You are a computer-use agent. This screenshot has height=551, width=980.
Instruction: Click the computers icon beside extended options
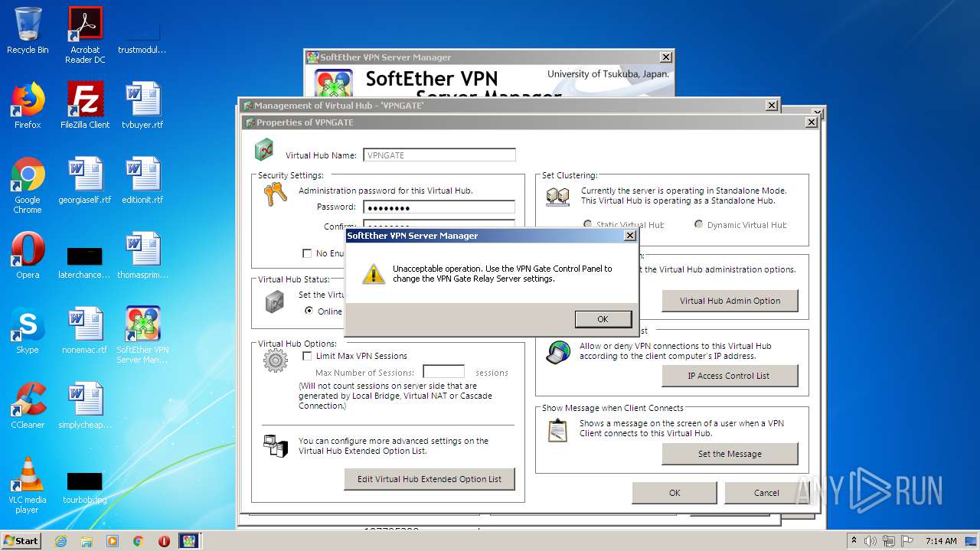coord(275,445)
